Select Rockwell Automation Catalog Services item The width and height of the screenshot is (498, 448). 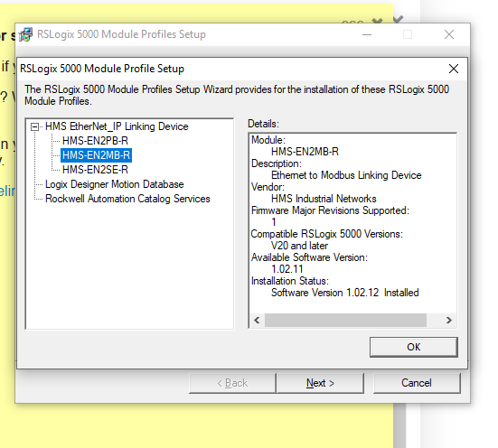click(127, 199)
